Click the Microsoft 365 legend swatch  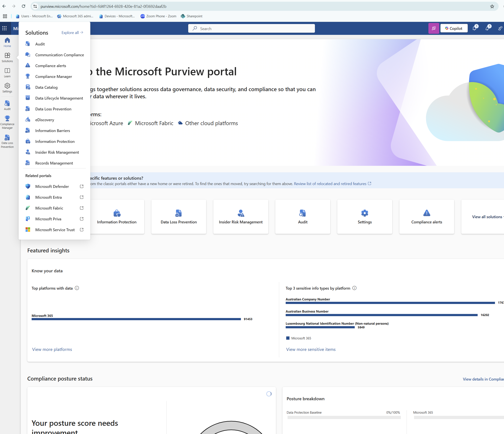tap(288, 338)
